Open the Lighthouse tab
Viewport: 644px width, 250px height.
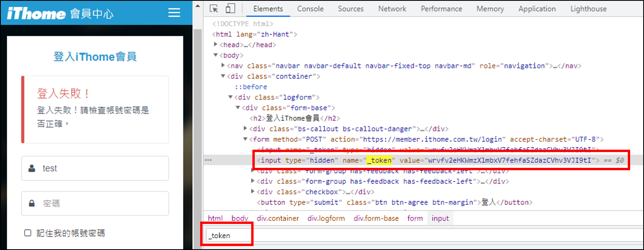click(x=588, y=9)
